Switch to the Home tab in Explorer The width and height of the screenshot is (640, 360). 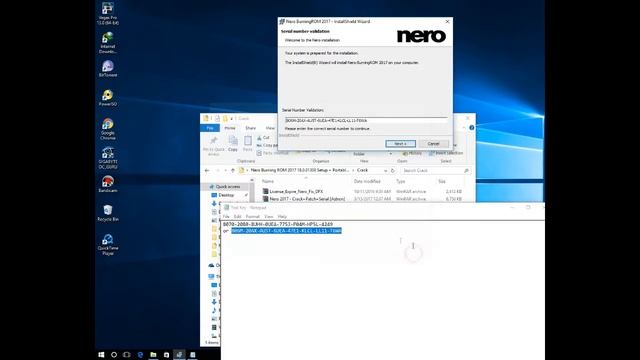coord(230,128)
